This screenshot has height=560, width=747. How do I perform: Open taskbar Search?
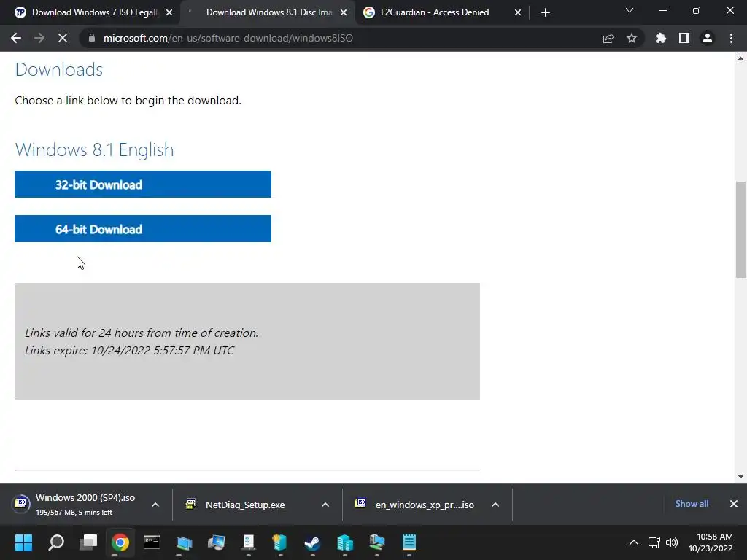[x=56, y=542]
